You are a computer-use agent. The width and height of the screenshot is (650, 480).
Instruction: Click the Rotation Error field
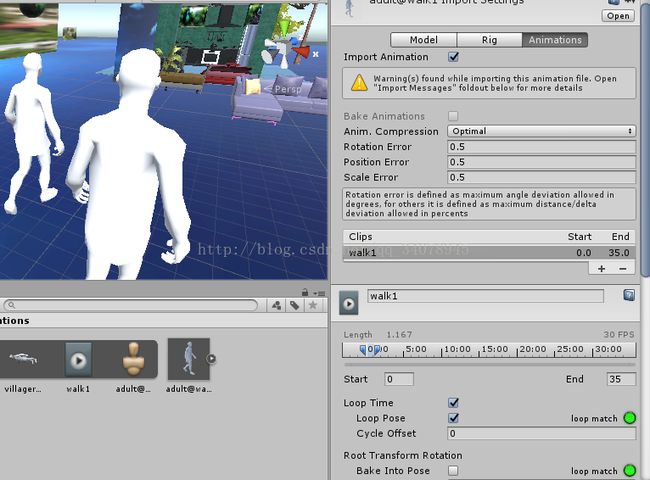coord(541,147)
